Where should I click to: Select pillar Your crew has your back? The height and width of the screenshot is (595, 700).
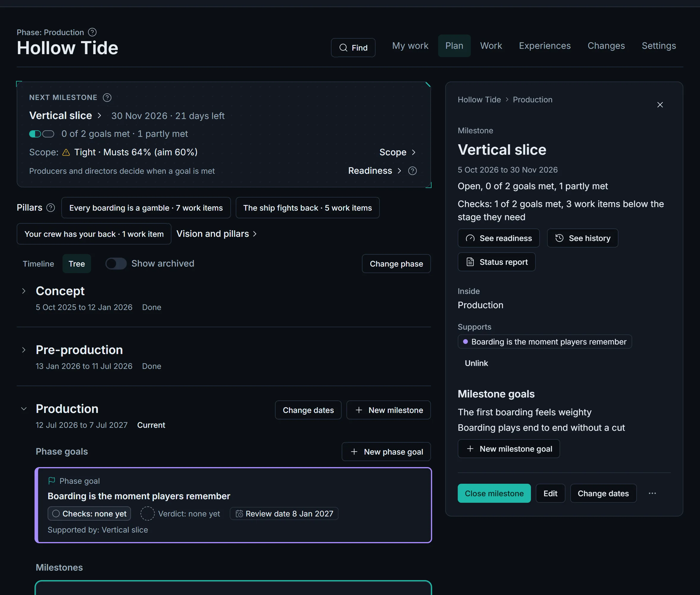(94, 234)
